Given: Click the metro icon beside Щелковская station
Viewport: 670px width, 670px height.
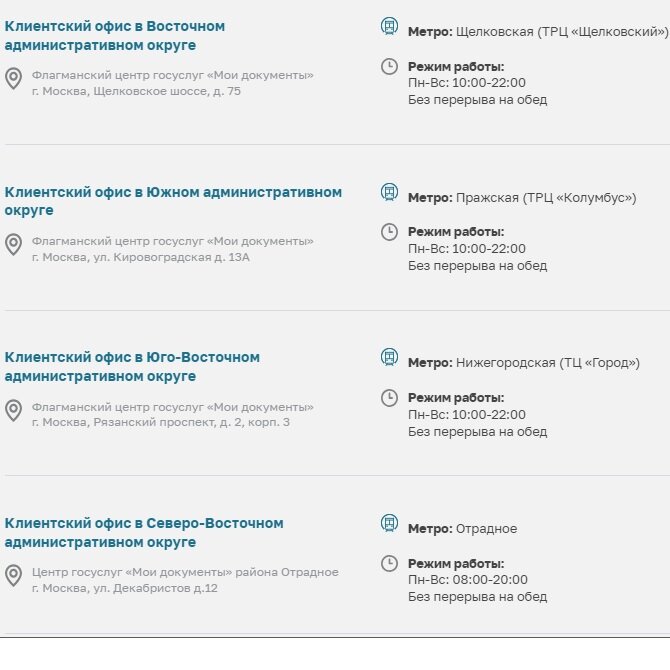Looking at the screenshot, I should point(389,26).
